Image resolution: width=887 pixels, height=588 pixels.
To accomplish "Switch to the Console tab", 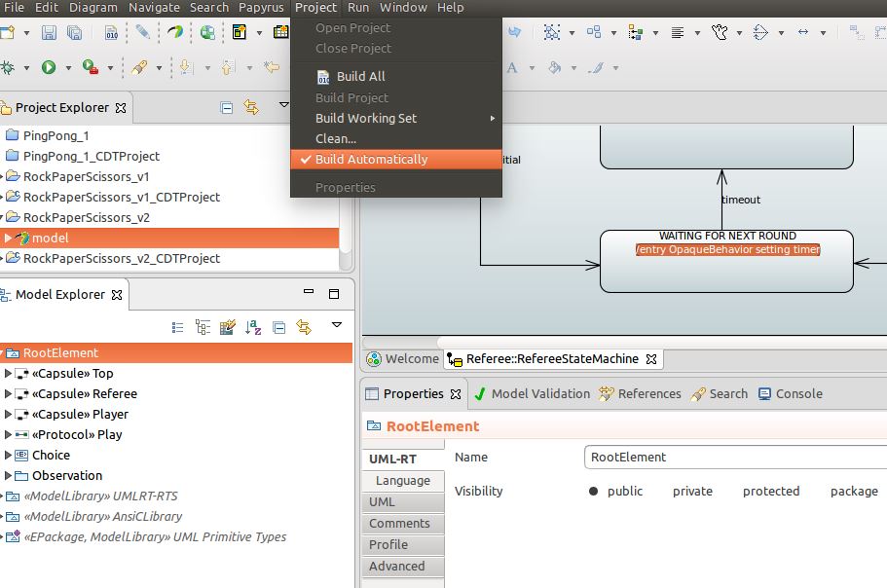I will tap(791, 394).
